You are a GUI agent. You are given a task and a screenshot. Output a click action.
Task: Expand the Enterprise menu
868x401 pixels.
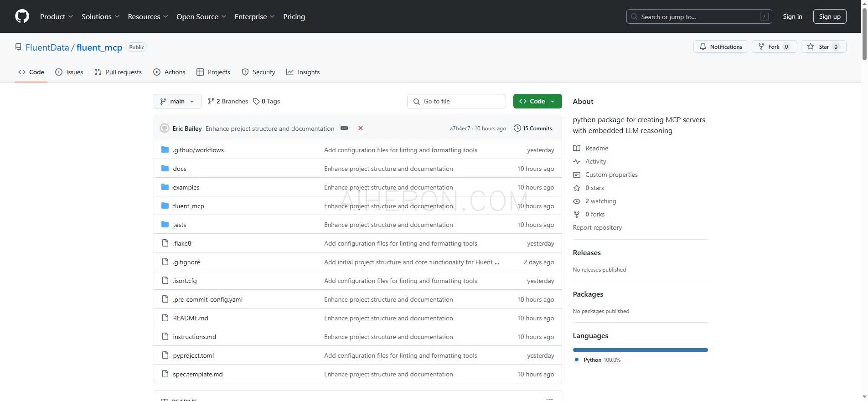coord(255,16)
